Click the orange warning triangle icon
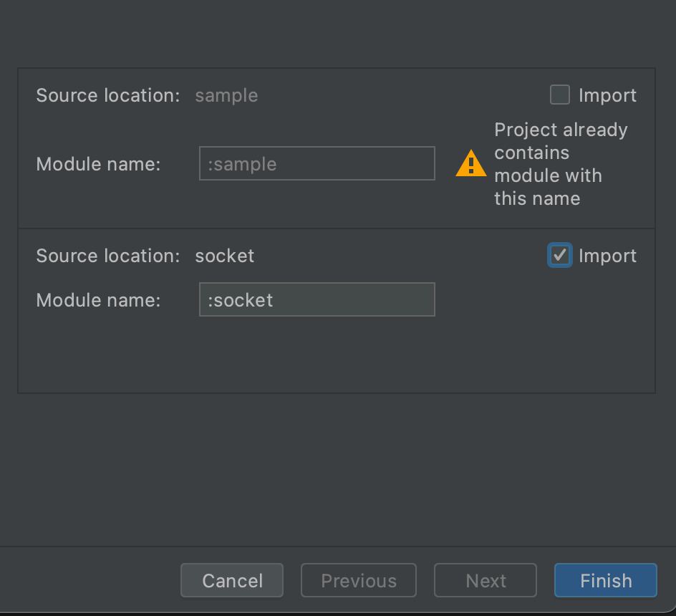This screenshot has height=616, width=676. coord(470,163)
